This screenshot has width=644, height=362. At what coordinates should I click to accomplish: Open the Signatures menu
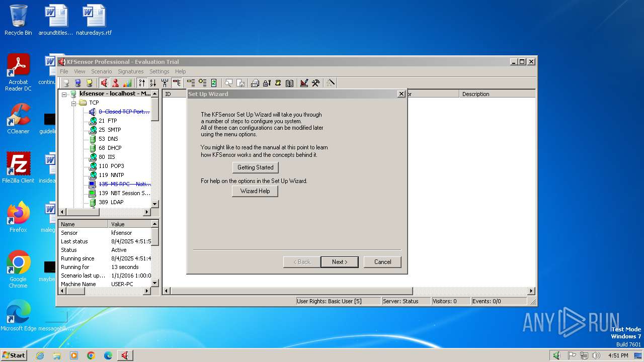click(131, 71)
